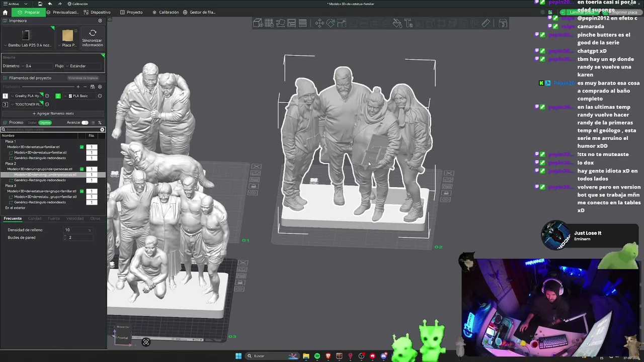Switch to the Preparar tab
This screenshot has height=362, width=644.
point(29,12)
